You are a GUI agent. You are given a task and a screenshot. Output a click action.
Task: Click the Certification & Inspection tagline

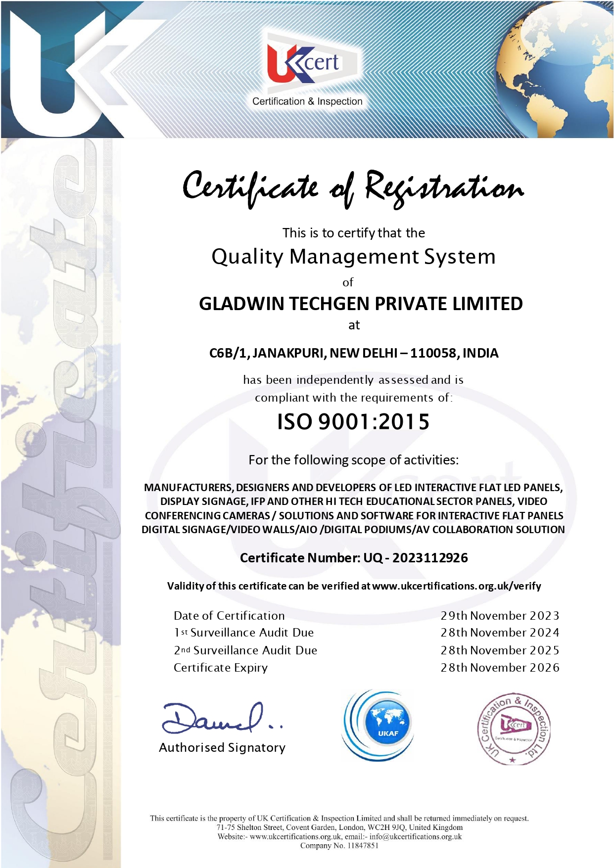(307, 101)
